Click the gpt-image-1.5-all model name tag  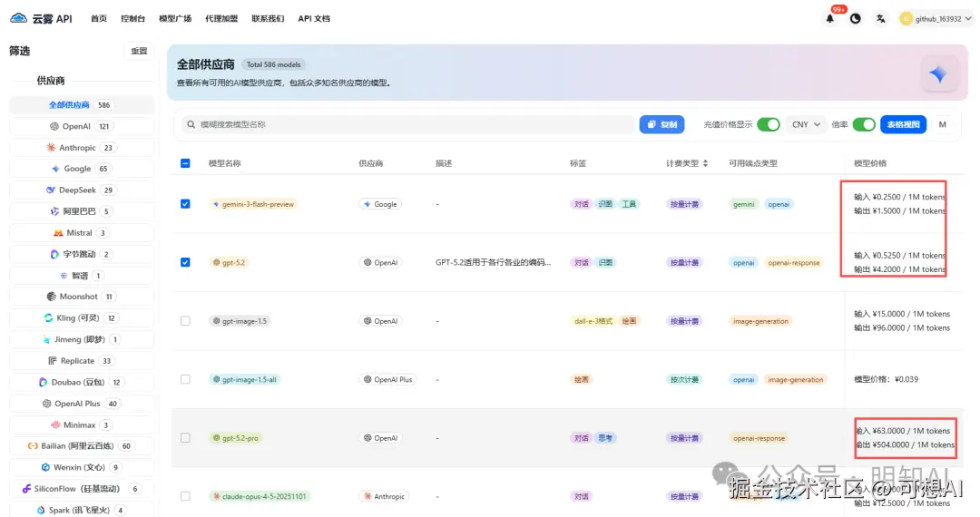click(244, 380)
